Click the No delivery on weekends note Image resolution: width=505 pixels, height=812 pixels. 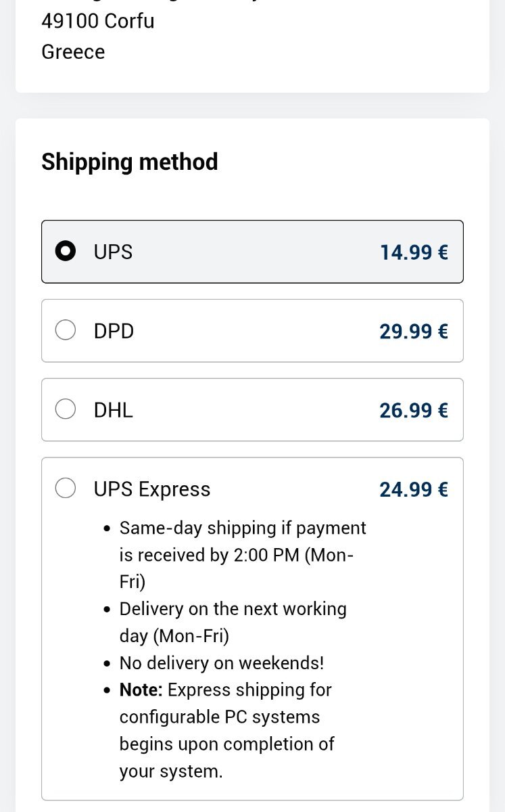[x=222, y=663]
